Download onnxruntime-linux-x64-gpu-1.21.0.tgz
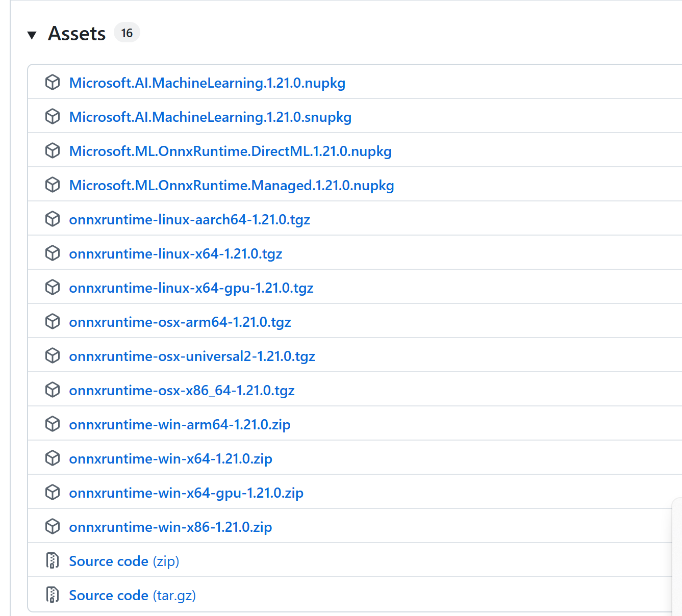This screenshot has height=616, width=682. [191, 288]
